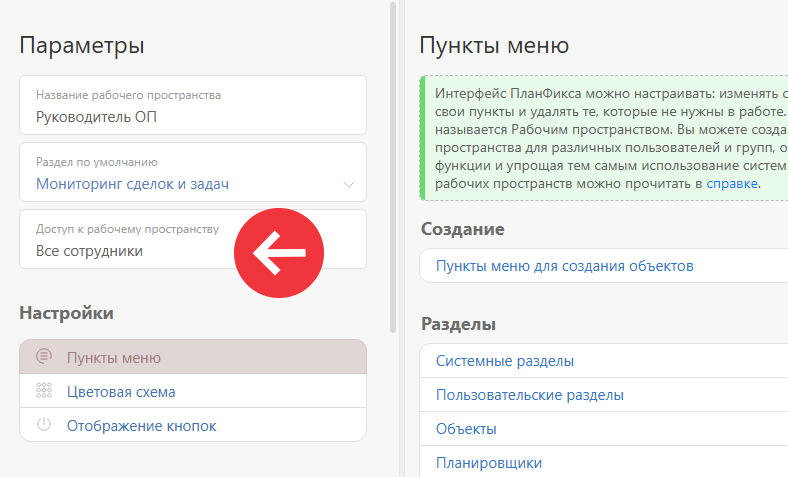Click the Параметры heading
The width and height of the screenshot is (788, 477).
point(82,45)
